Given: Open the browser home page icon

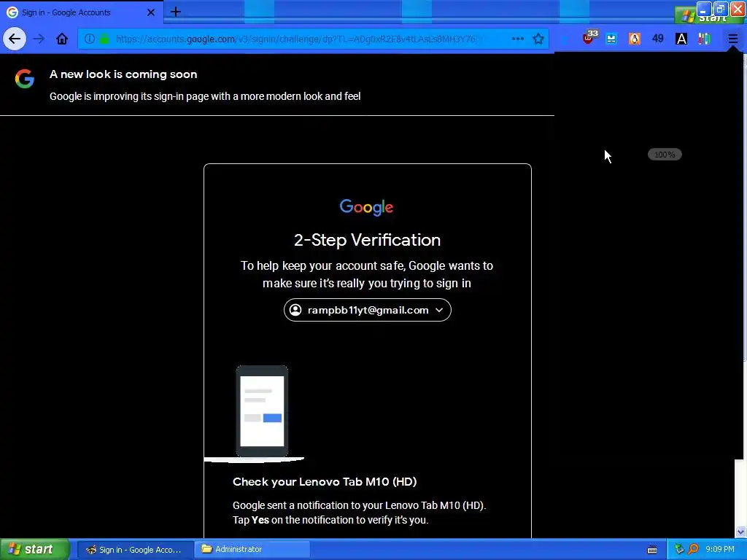Looking at the screenshot, I should click(62, 39).
